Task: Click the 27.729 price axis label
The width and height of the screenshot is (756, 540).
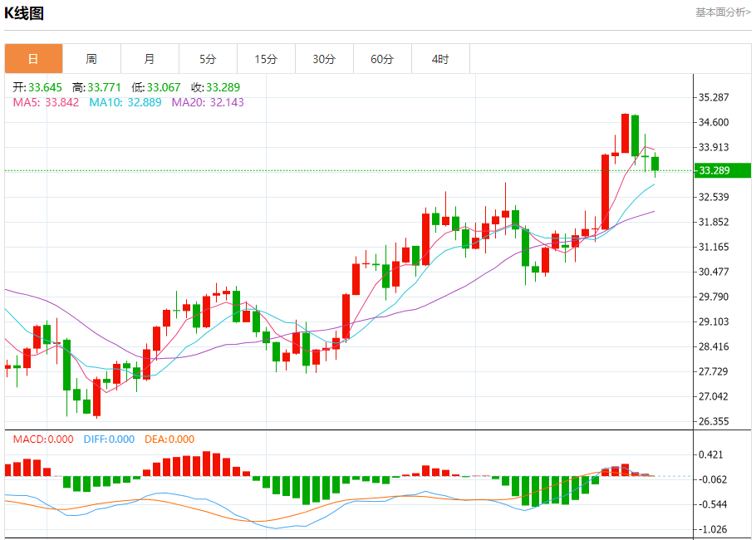Action: (714, 371)
